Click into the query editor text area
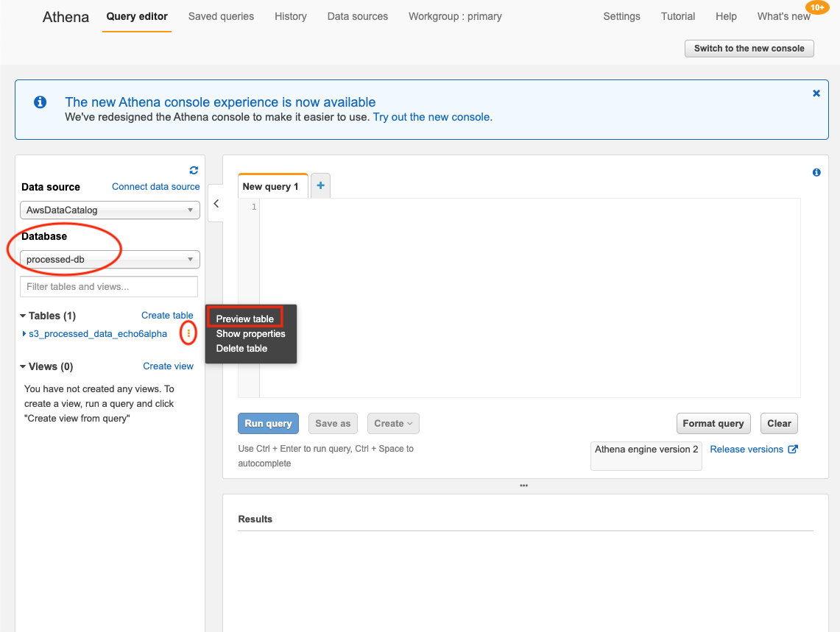 pyautogui.click(x=530, y=298)
